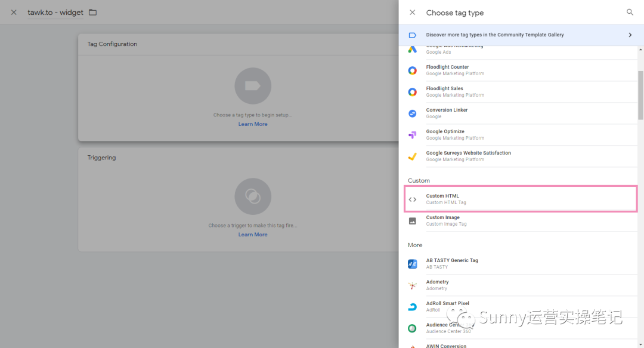Open Learn More under Tag Configuration

coord(253,124)
